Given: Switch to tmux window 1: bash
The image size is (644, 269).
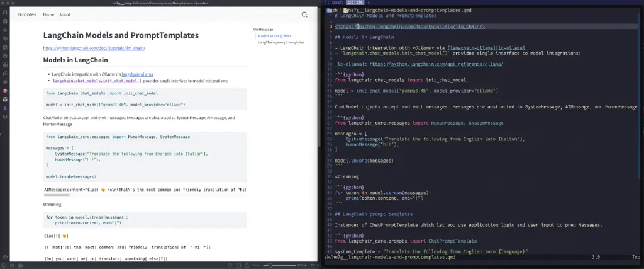Looking at the screenshot, I should point(333,3).
